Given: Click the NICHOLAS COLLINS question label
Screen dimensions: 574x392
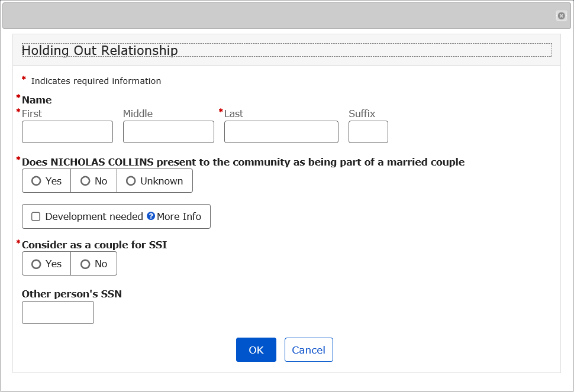Looking at the screenshot, I should [x=243, y=162].
